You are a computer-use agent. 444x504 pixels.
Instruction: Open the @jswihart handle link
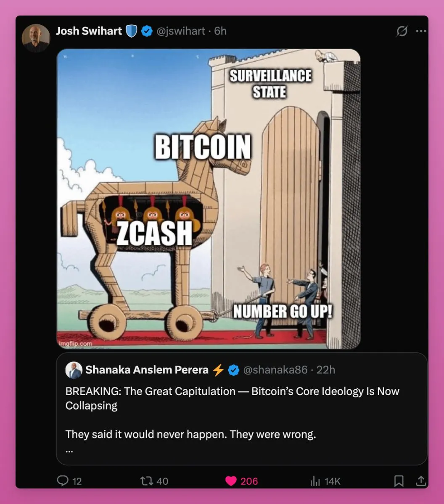click(181, 31)
